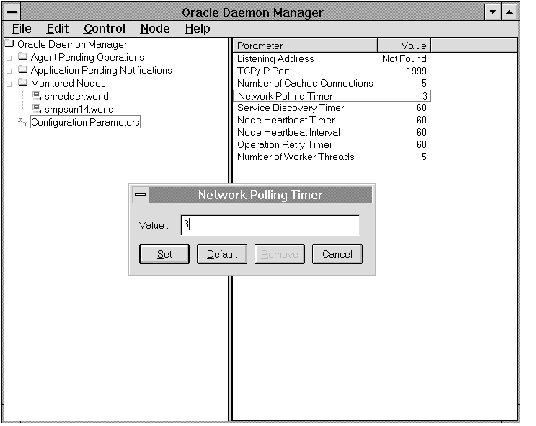Select the Node Heartbeat Interval row
Screen dimensions: 536x426
[x=332, y=132]
